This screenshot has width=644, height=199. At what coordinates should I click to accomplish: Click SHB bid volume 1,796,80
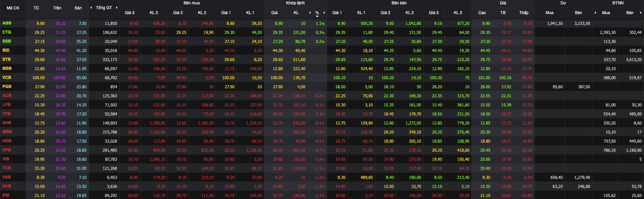(157, 123)
